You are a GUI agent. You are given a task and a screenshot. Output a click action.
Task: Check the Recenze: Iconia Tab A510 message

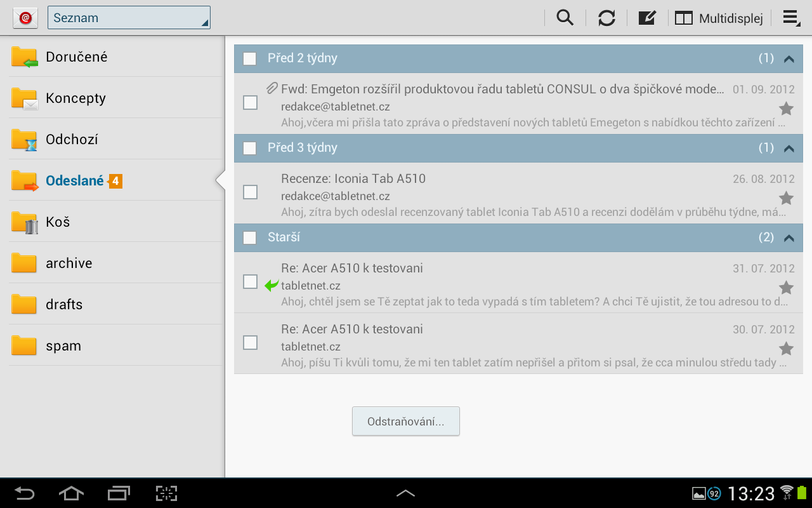251,192
